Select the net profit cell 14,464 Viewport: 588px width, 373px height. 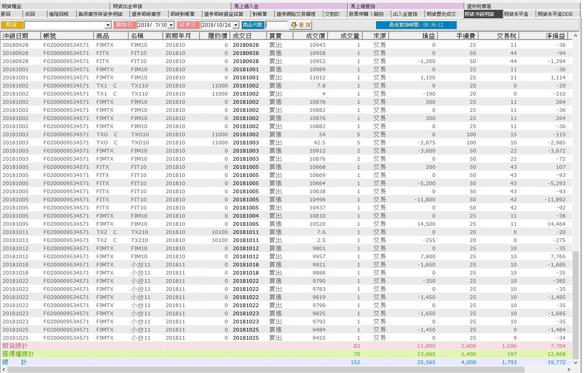(x=556, y=224)
